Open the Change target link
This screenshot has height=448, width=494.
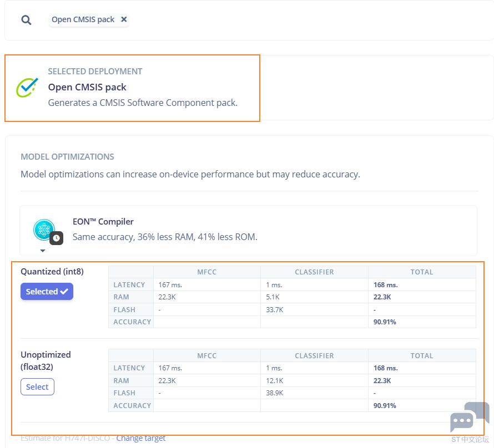141,438
